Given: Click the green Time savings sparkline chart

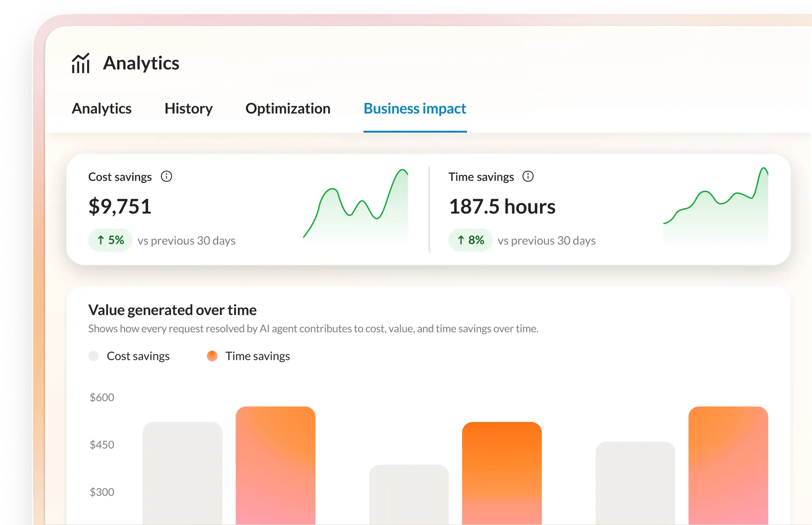Looking at the screenshot, I should tap(716, 203).
